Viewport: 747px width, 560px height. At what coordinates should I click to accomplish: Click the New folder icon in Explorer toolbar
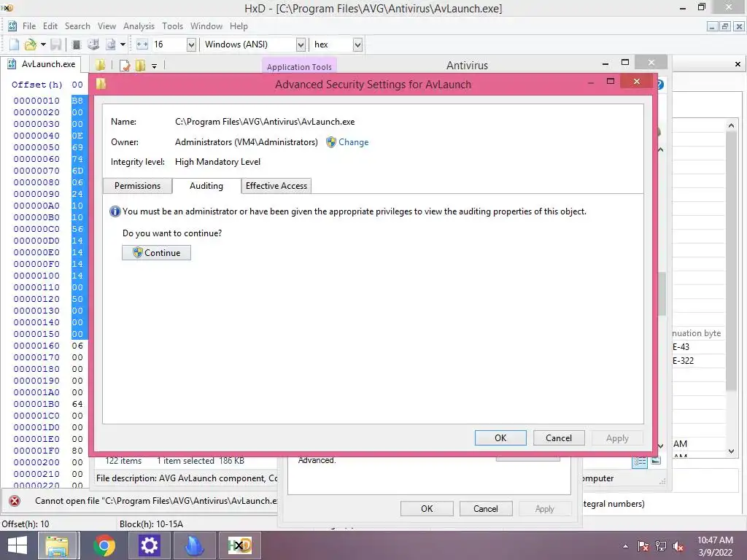[x=140, y=66]
